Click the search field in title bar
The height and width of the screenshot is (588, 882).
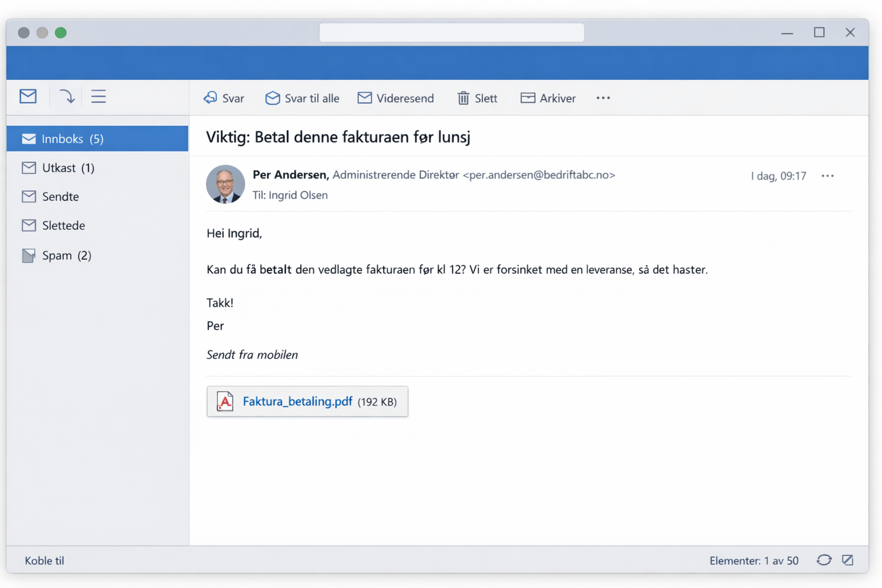pos(451,33)
